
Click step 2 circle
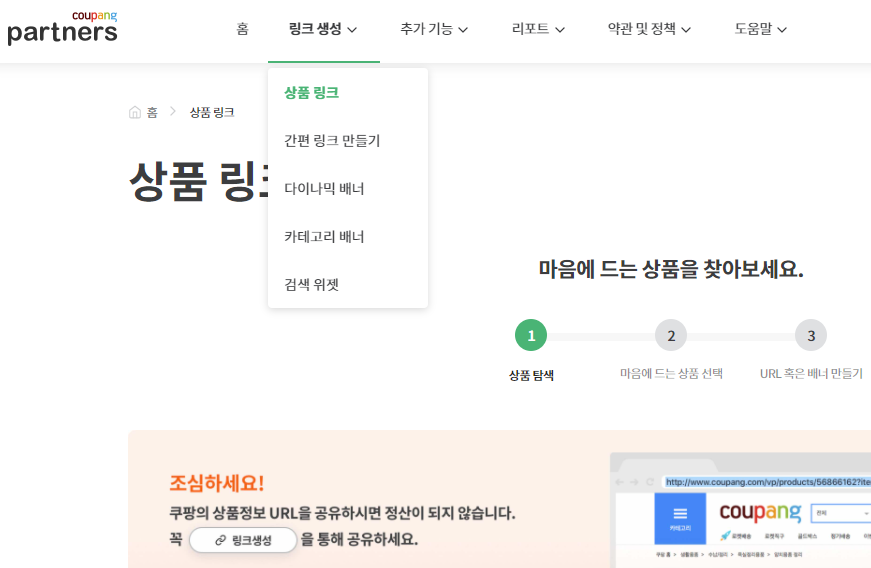[x=671, y=335]
